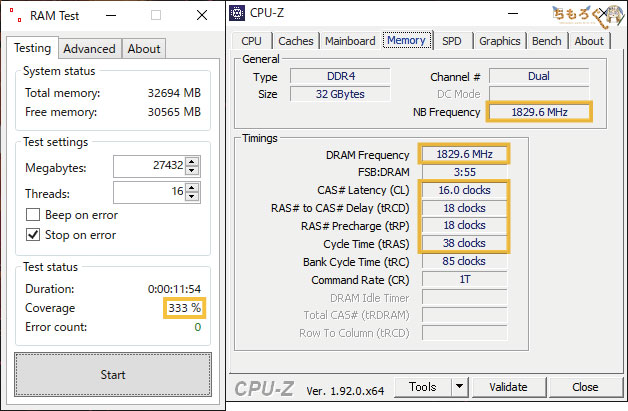628x411 pixels.
Task: Click the Validate button
Action: pos(508,387)
